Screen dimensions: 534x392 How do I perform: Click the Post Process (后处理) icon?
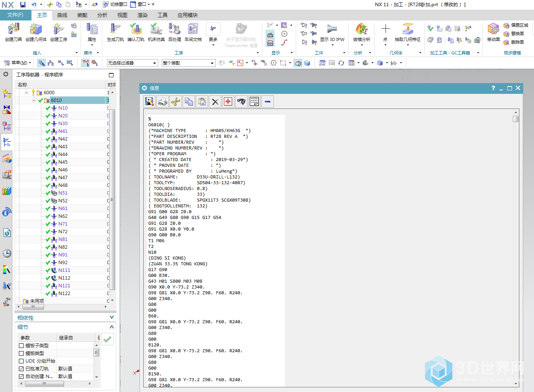tap(175, 29)
